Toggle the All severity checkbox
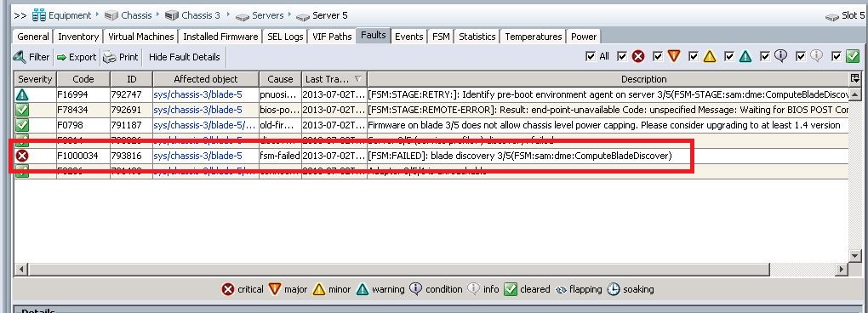The width and height of the screenshot is (868, 313). [x=591, y=56]
